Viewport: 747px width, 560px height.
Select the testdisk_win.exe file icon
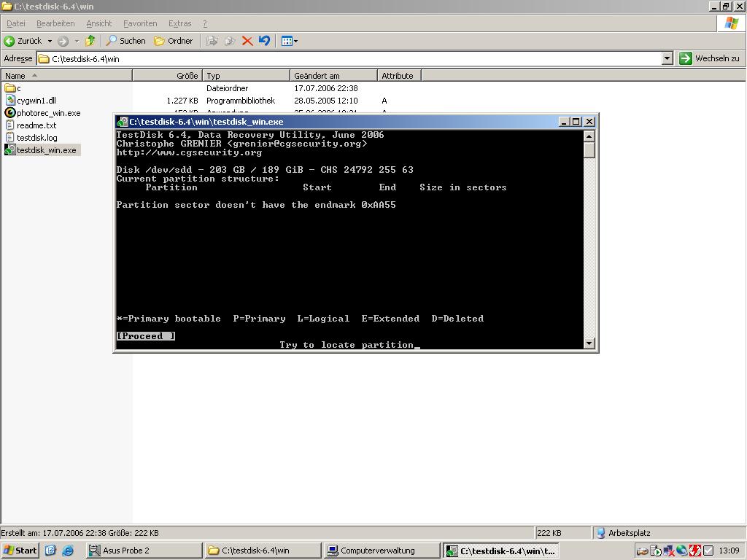pos(10,150)
